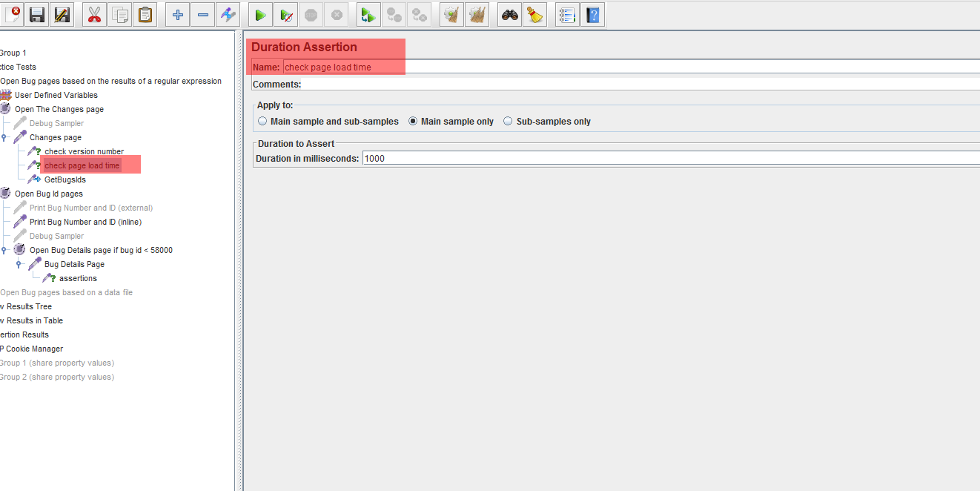Cut the selected element using scissors icon
Screen dimensions: 980x491
[93, 14]
